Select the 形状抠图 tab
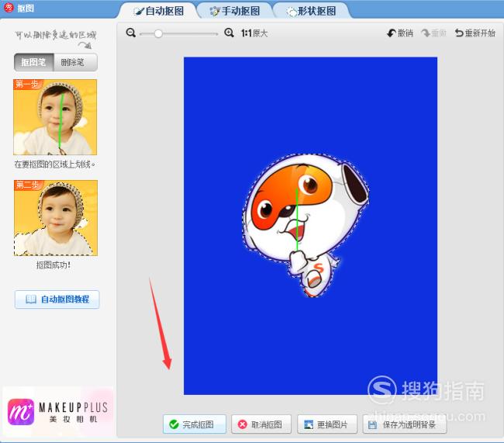 click(x=311, y=12)
